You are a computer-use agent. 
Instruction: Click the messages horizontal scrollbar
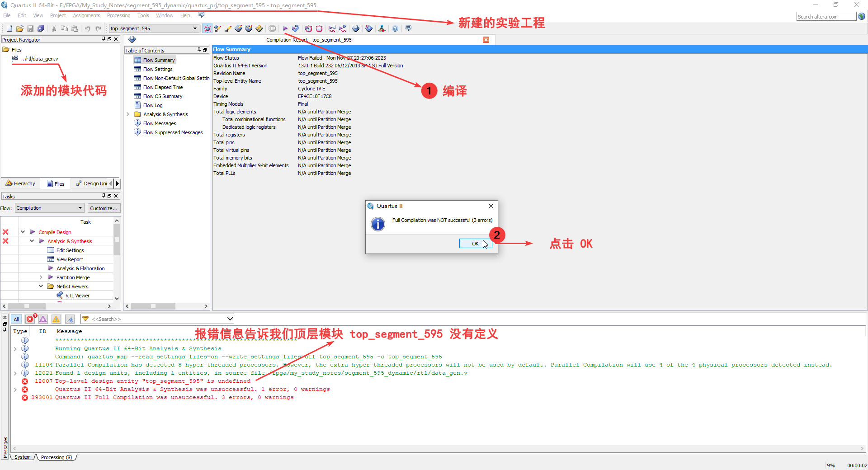(438, 449)
